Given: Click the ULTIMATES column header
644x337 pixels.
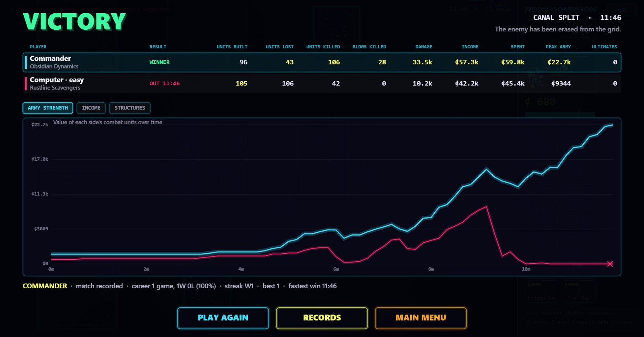Looking at the screenshot, I should tap(605, 47).
